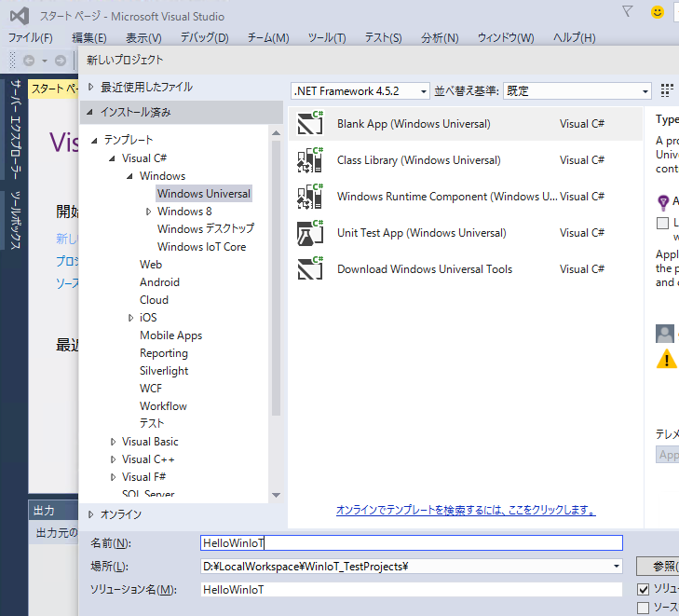
Task: Switch to small icons view button
Action: (667, 91)
